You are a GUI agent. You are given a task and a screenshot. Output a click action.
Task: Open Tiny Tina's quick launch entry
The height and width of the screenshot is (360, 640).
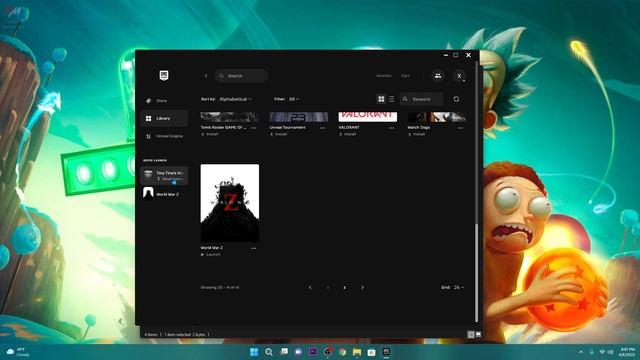[x=164, y=176]
